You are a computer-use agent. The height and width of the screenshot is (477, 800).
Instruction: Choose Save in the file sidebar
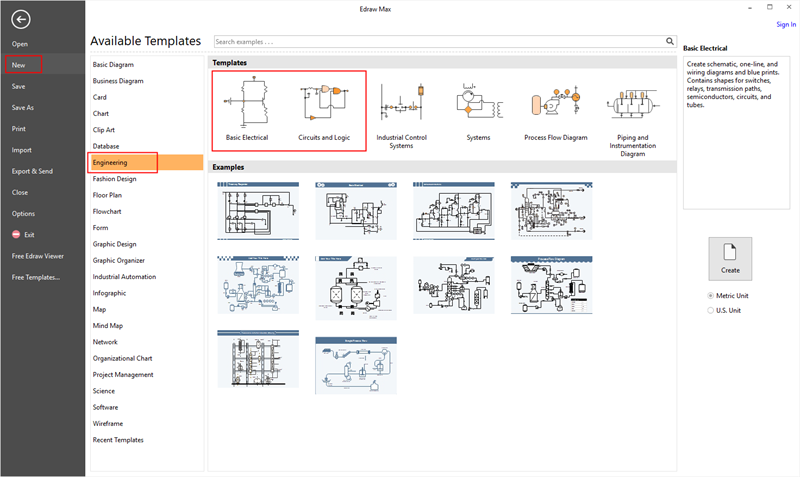coord(18,87)
